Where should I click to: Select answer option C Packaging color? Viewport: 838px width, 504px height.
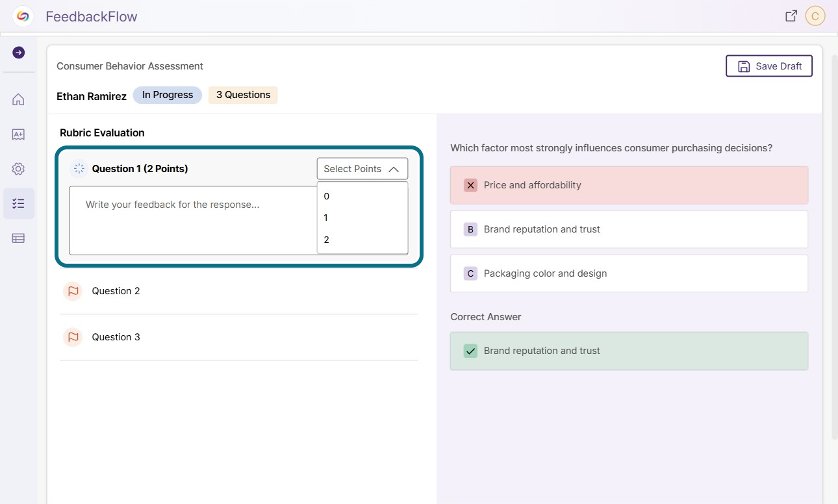point(629,273)
